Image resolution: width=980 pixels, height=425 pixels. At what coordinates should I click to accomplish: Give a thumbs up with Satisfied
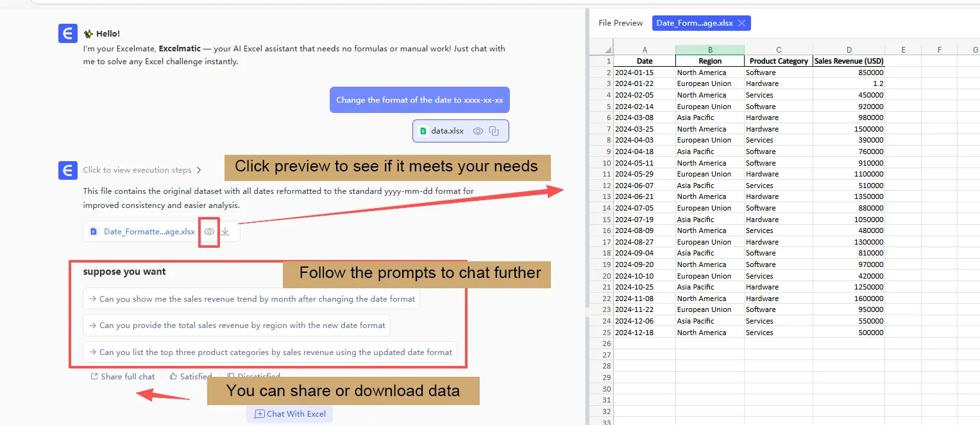tap(190, 376)
